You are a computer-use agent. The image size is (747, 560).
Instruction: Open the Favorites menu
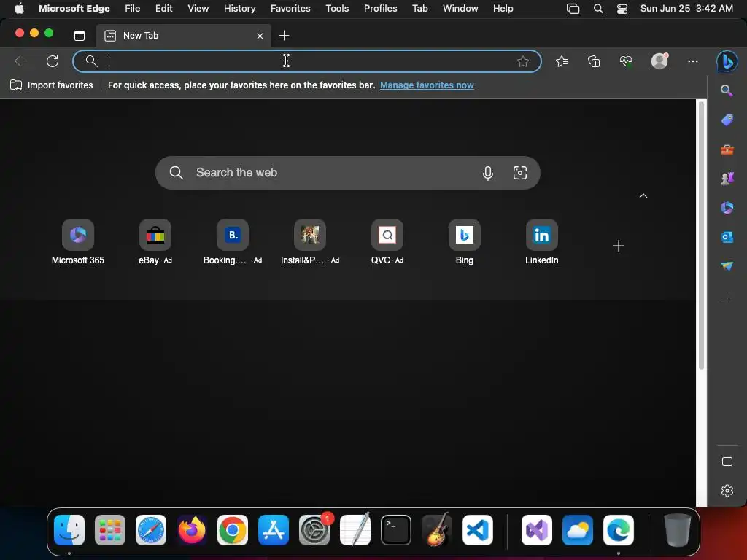point(290,9)
